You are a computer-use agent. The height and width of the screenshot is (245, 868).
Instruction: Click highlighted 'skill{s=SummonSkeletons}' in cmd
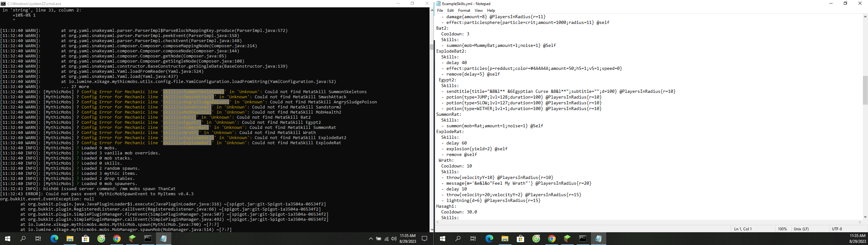pos(193,92)
